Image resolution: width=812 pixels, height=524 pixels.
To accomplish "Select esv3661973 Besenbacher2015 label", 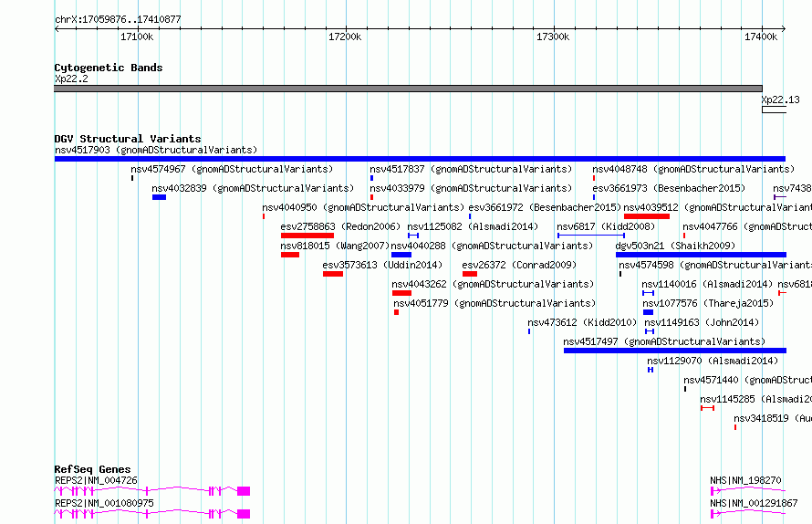I will pyautogui.click(x=669, y=188).
